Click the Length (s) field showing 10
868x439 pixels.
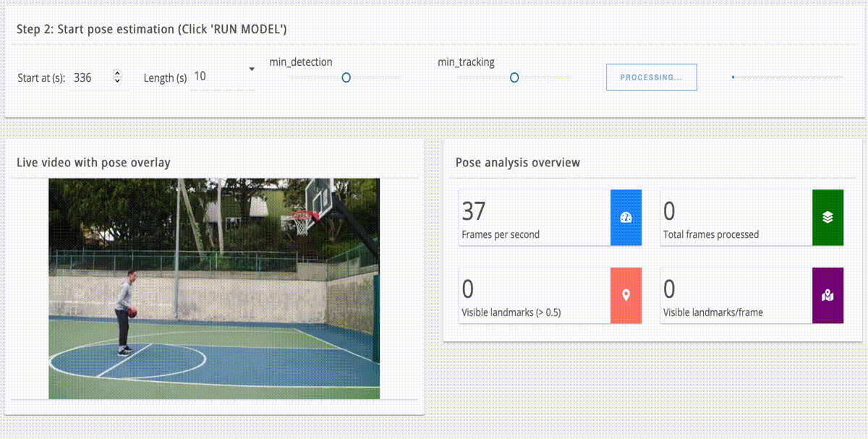tap(223, 77)
